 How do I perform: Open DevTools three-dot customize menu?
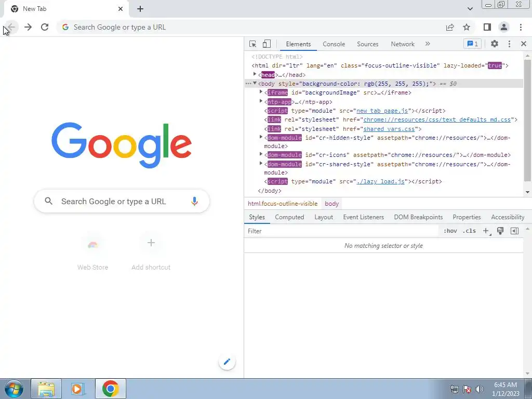509,44
